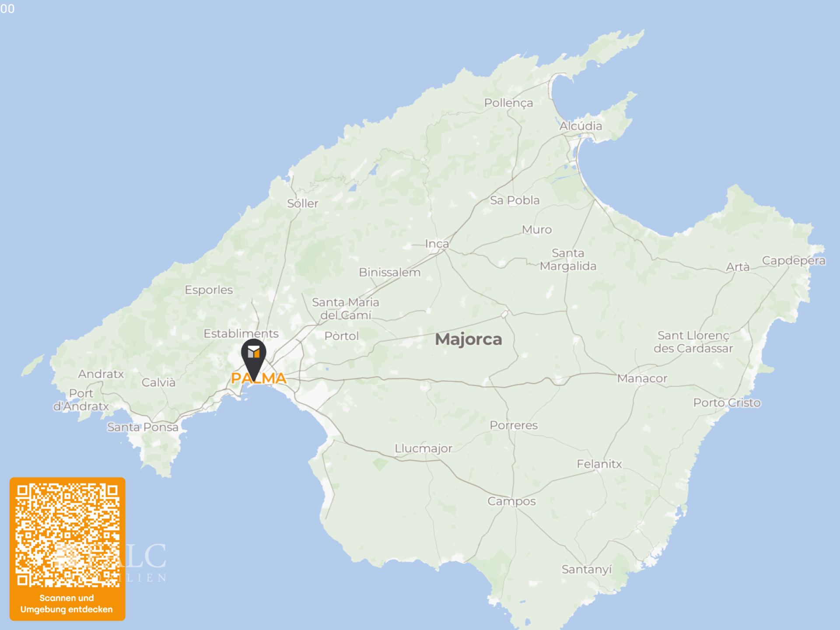Select the Inca town label
Viewport: 840px width, 630px height.
(437, 244)
